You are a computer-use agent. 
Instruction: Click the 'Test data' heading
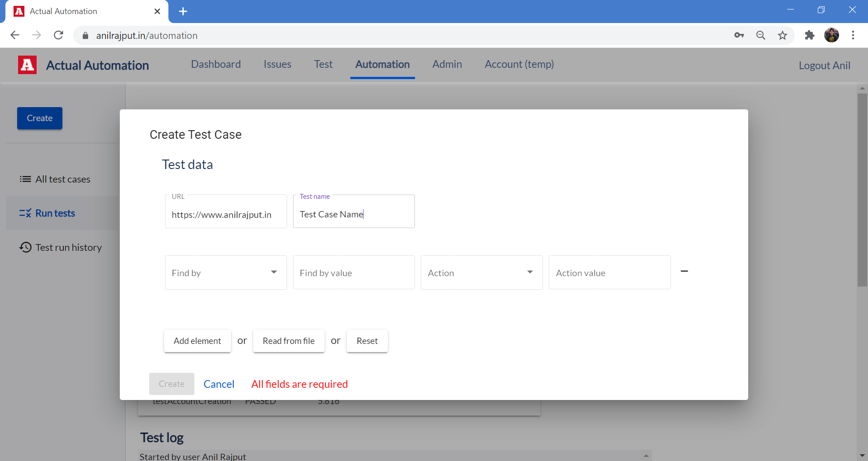pos(188,165)
